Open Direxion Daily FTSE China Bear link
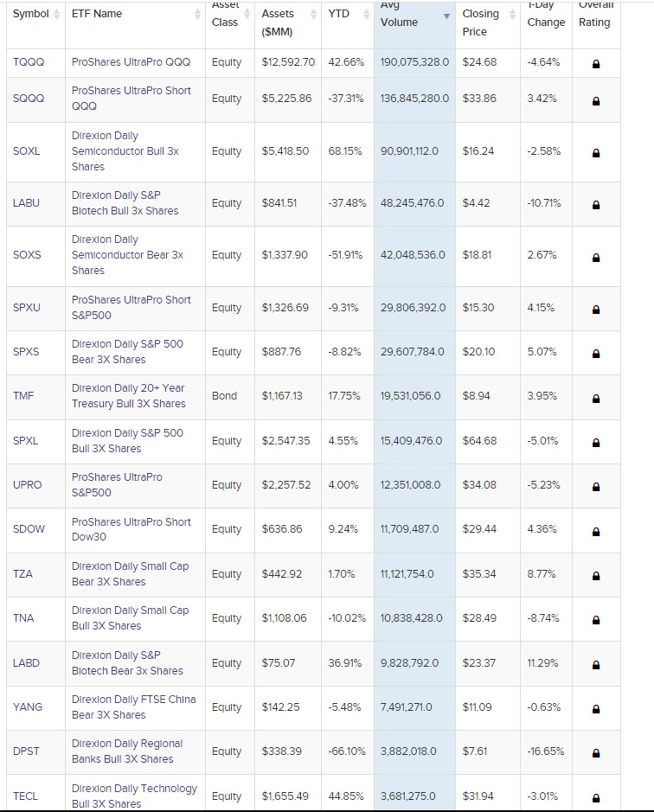The image size is (654, 812). pos(133,707)
